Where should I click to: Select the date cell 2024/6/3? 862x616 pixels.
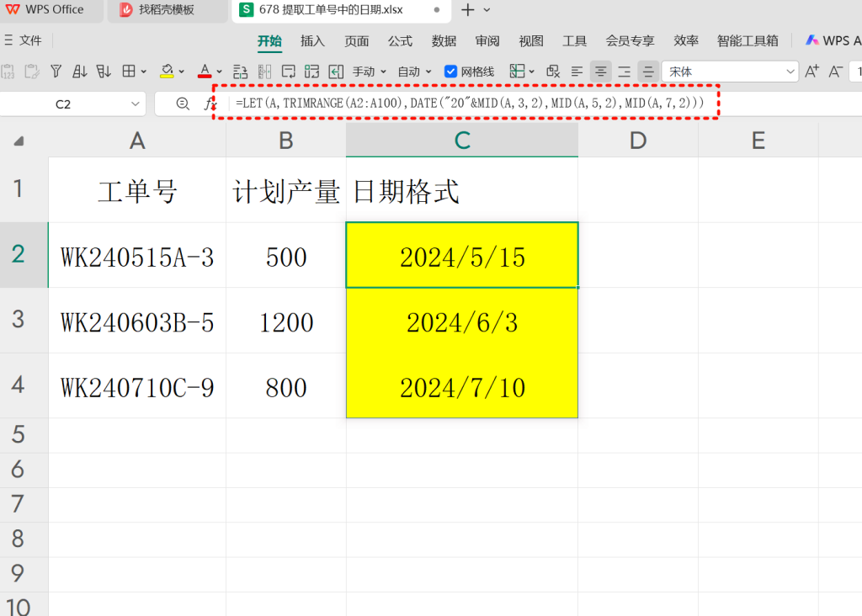pyautogui.click(x=462, y=321)
